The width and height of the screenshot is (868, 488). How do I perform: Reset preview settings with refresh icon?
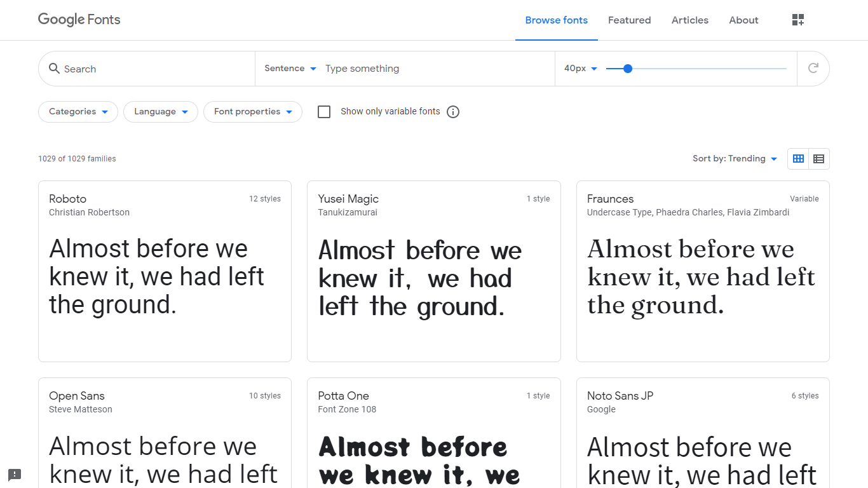pos(813,68)
